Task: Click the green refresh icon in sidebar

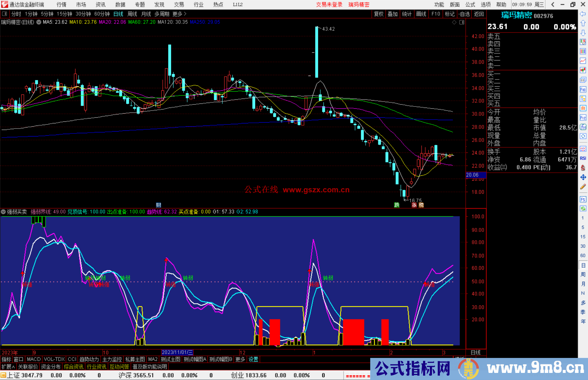Action: coord(583,209)
